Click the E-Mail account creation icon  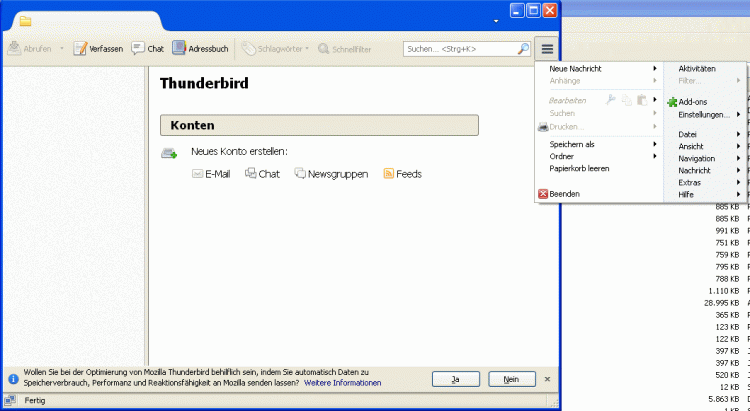coord(197,174)
